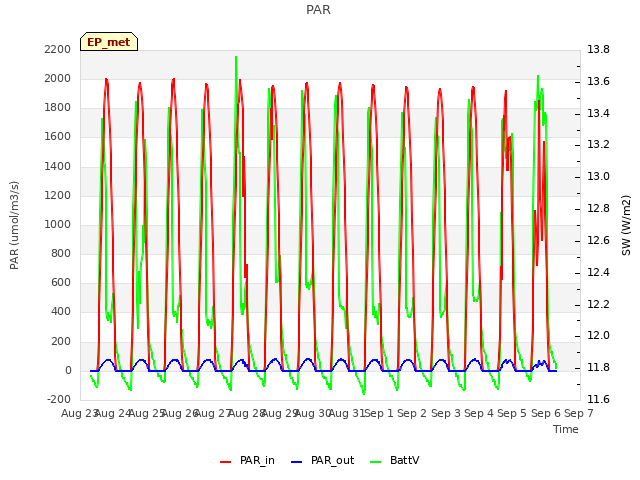Click the 13.6 right axis tick
This screenshot has width=640, height=480.
[598, 81]
